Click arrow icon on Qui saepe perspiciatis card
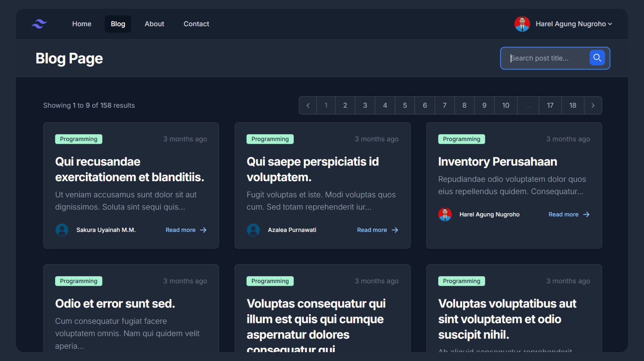 [395, 230]
